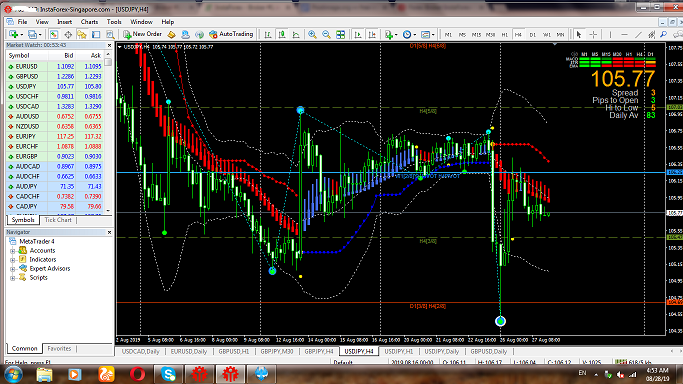The image size is (683, 384).
Task: Switch to the Favorites tab in Navigator
Action: pos(59,348)
